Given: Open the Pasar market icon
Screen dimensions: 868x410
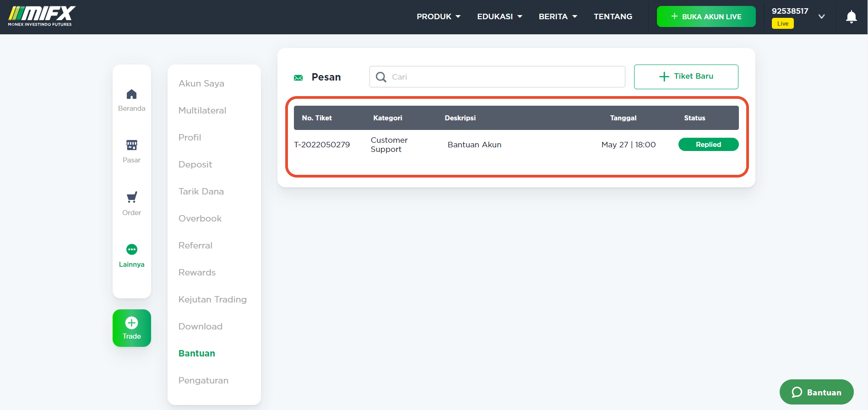Looking at the screenshot, I should click(131, 145).
